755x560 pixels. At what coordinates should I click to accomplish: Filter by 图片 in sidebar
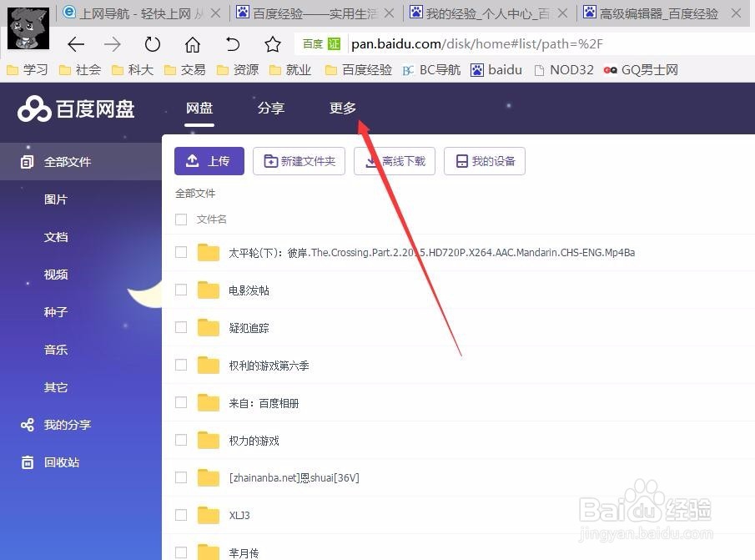(56, 199)
